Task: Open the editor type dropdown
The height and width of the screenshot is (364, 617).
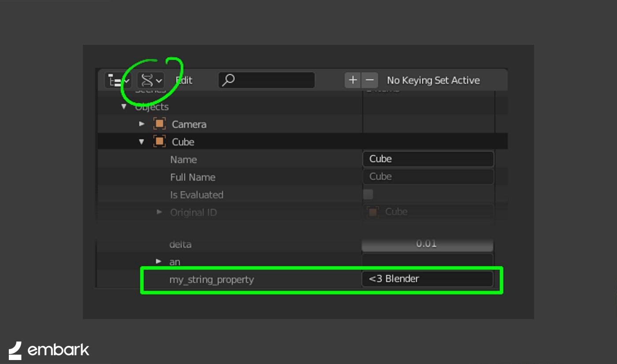Action: 118,81
